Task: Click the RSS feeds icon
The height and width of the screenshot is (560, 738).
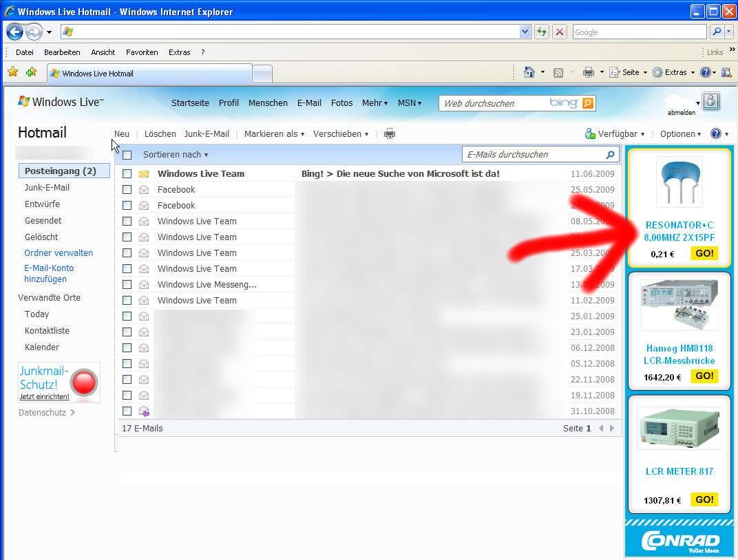Action: click(x=558, y=72)
